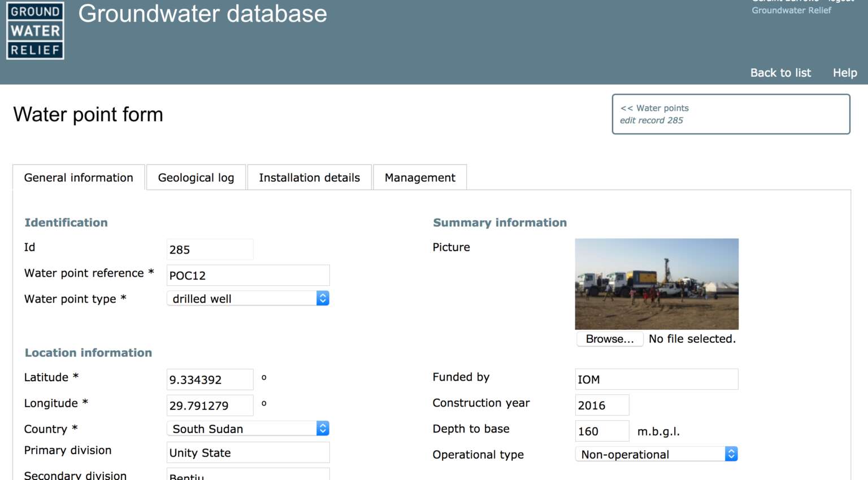This screenshot has height=480, width=868.
Task: Select the General information tab
Action: (79, 177)
